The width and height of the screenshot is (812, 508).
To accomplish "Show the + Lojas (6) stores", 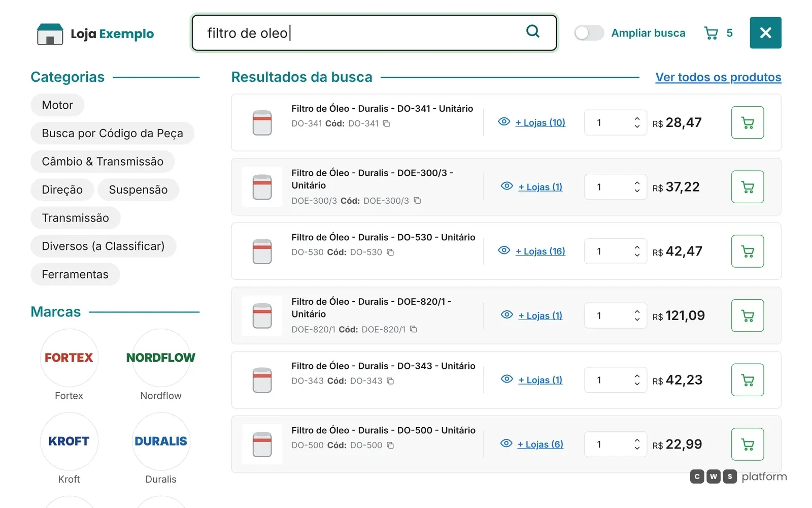I will point(540,444).
